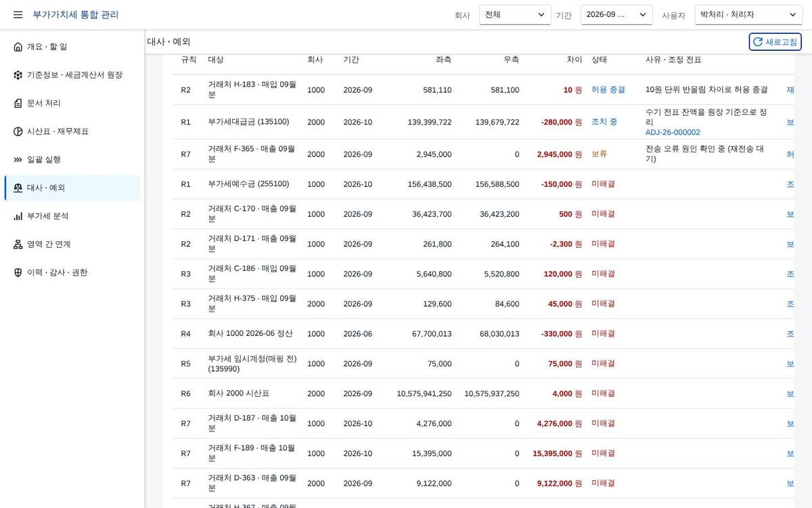This screenshot has width=812, height=508.
Task: Click the 사유 · 조정 전표 column header
Action: tap(673, 60)
